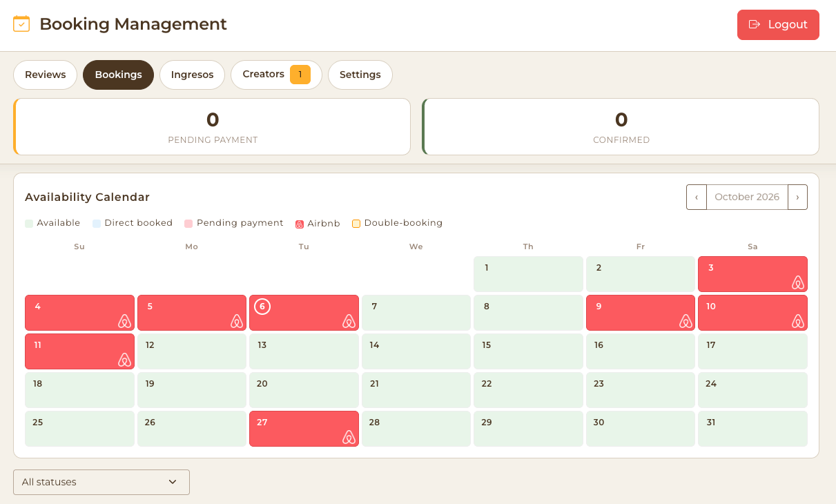Open day 21 in the calendar
Image resolution: width=836 pixels, height=504 pixels.
tap(416, 390)
